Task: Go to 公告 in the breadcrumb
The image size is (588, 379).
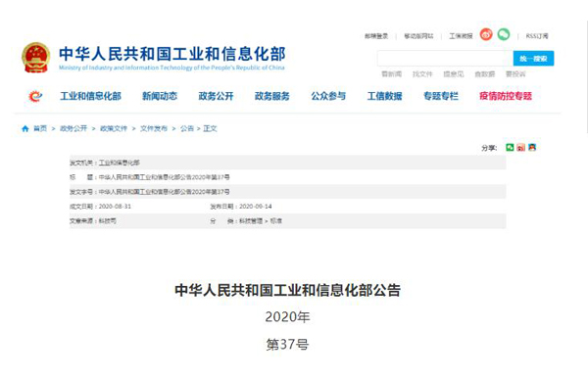Action: (187, 128)
